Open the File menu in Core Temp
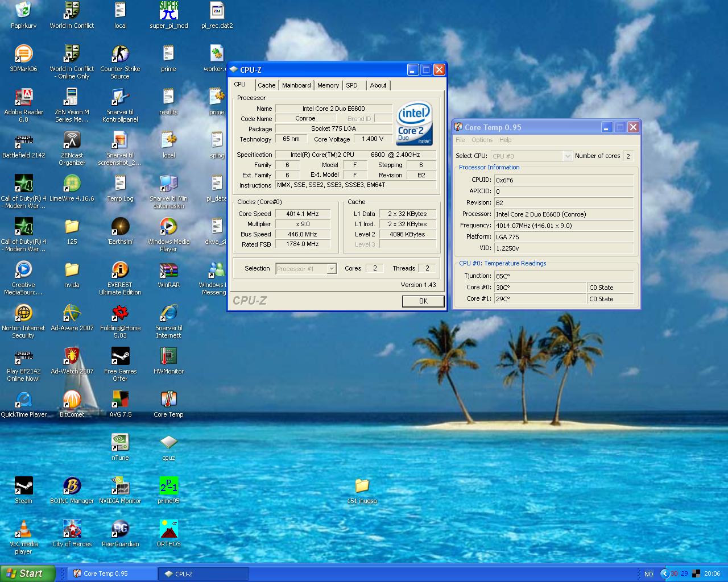This screenshot has height=582, width=728. (460, 140)
